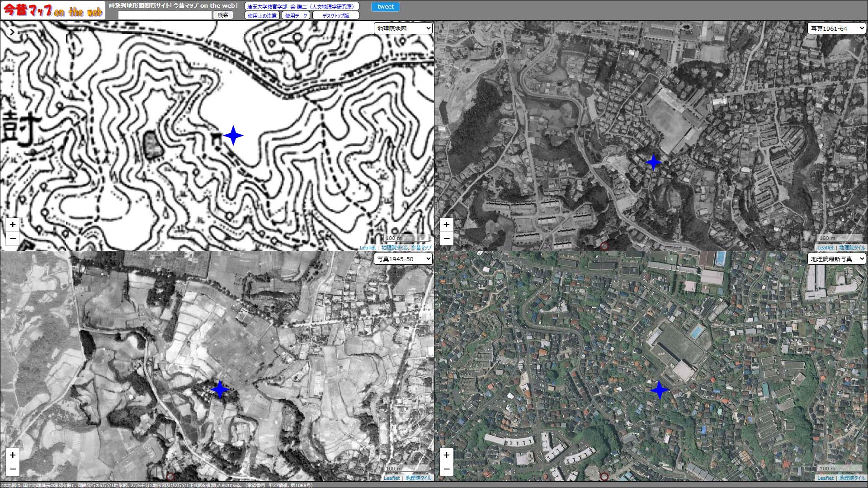Image resolution: width=868 pixels, height=488 pixels.
Task: Open the 写真1945-50 layer dropdown
Action: (403, 259)
